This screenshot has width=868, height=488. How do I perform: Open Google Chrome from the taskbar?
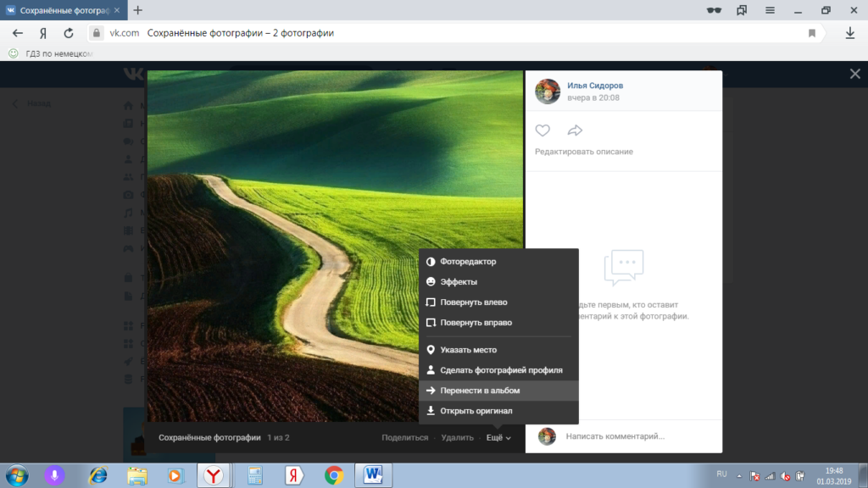334,474
